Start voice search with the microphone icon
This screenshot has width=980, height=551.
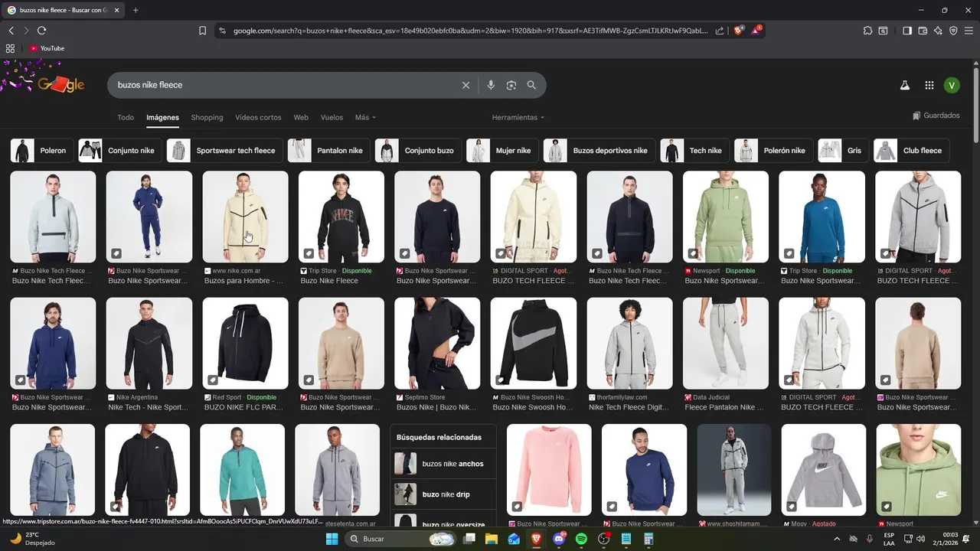491,85
